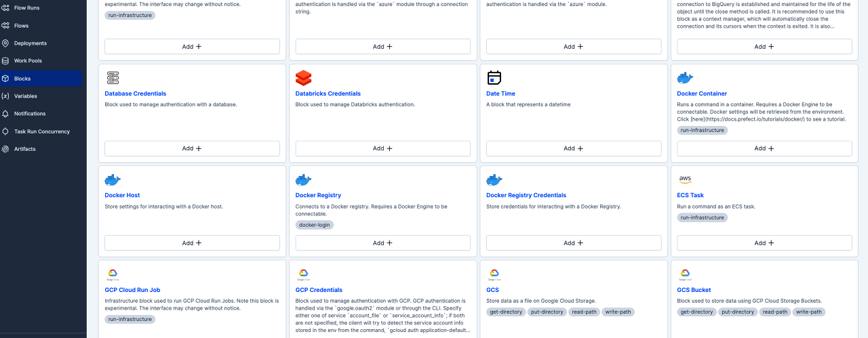Image resolution: width=868 pixels, height=338 pixels.
Task: Click write-path tag on GCS Bucket card
Action: click(809, 312)
